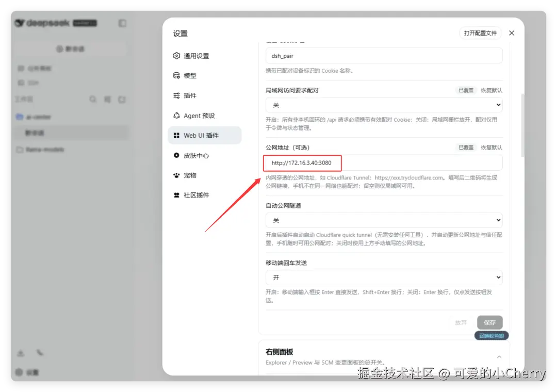Click the paw icon beside 宠物
The image size is (557, 392).
176,175
